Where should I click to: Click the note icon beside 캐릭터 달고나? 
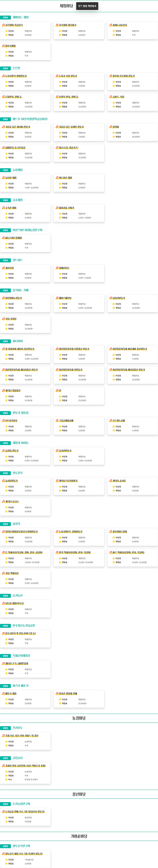(3, 501)
